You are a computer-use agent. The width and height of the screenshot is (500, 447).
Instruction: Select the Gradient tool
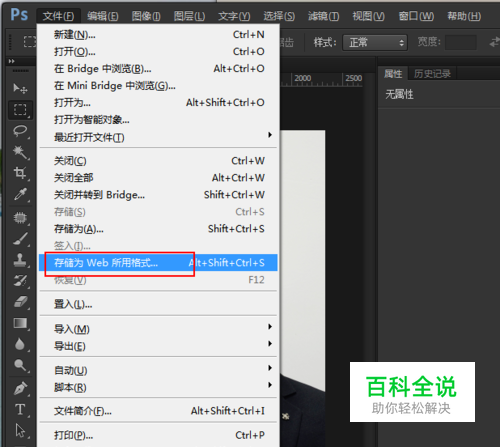(x=20, y=323)
